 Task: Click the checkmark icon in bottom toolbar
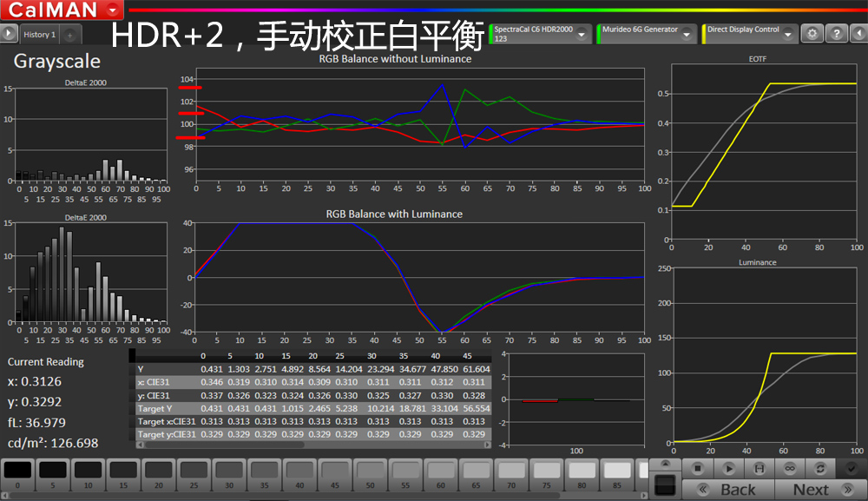pyautogui.click(x=851, y=468)
